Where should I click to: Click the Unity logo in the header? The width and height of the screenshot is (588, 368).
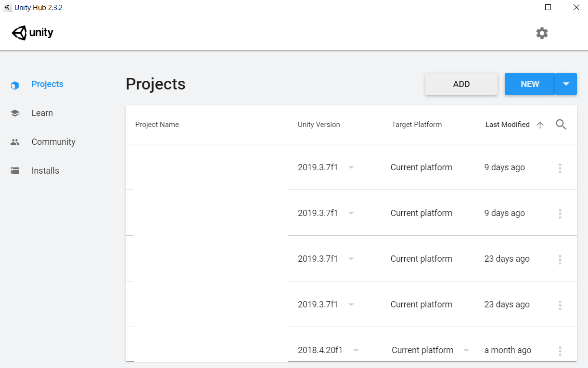click(x=32, y=33)
